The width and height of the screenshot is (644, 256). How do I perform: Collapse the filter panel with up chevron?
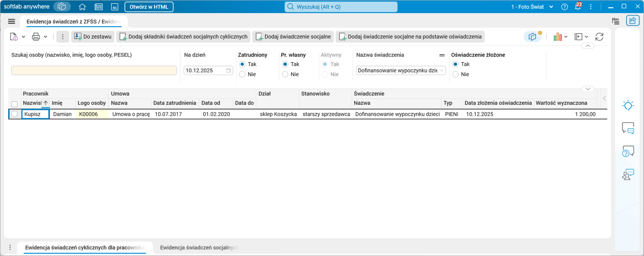click(x=588, y=46)
